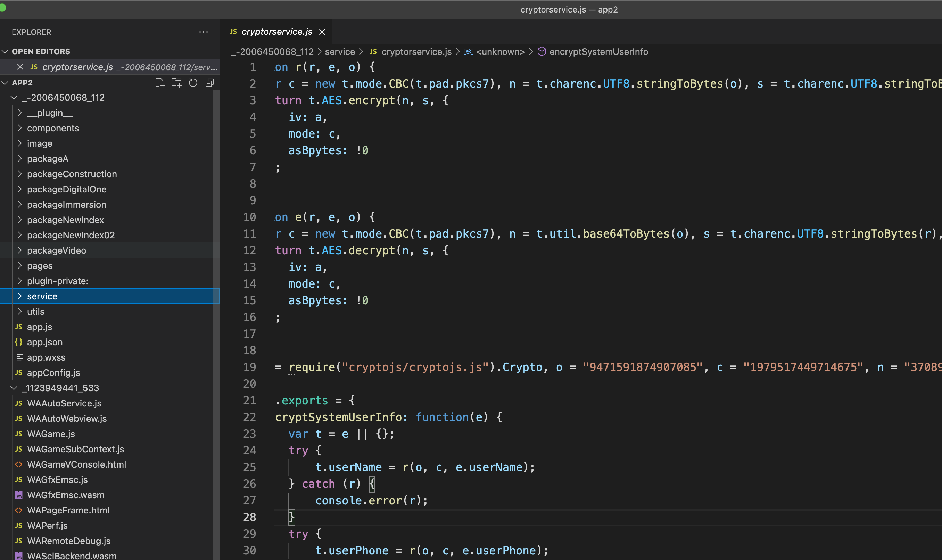Image resolution: width=942 pixels, height=560 pixels.
Task: Click the encryptSystemUserInfo breadcrumb symbol
Action: (x=593, y=52)
